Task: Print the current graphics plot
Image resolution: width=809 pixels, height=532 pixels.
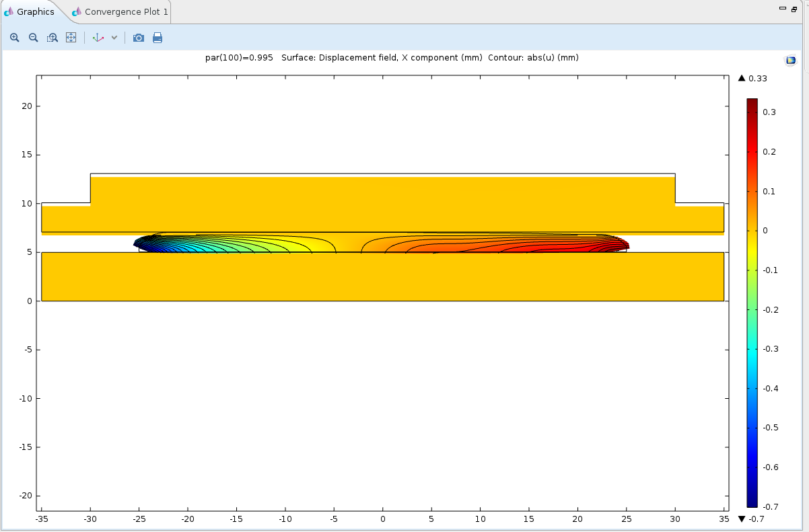Action: pyautogui.click(x=157, y=38)
